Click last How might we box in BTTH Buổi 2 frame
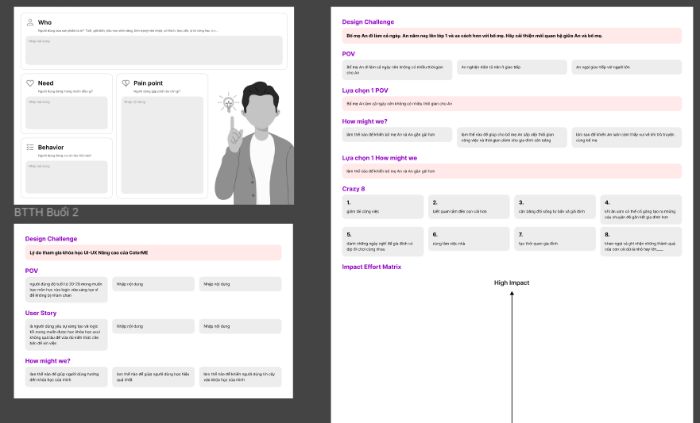The height and width of the screenshot is (423, 700). click(240, 377)
